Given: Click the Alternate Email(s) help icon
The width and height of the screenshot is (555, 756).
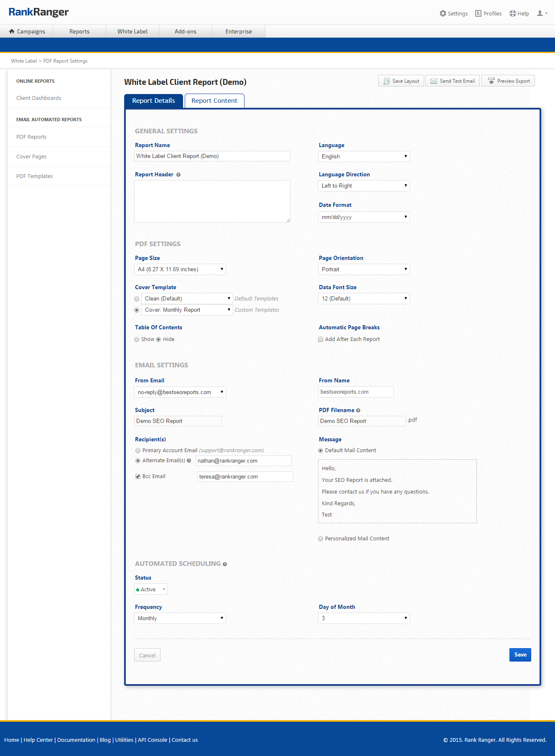Looking at the screenshot, I should click(x=189, y=461).
